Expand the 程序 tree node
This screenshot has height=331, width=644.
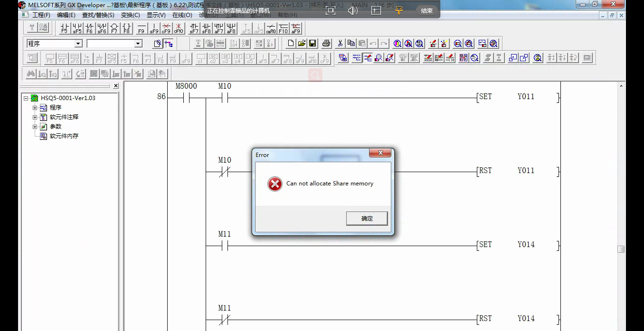point(35,108)
